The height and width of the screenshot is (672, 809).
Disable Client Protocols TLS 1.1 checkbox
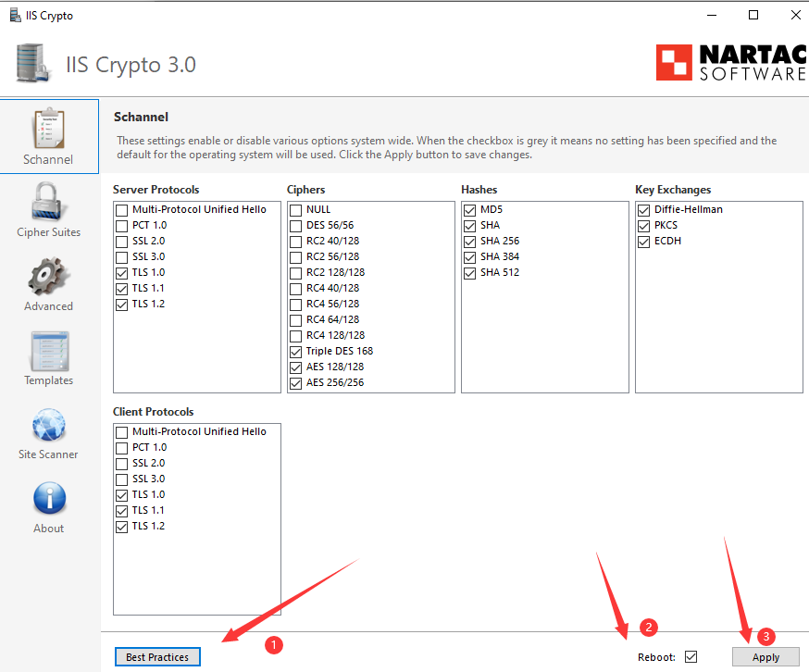coord(122,511)
